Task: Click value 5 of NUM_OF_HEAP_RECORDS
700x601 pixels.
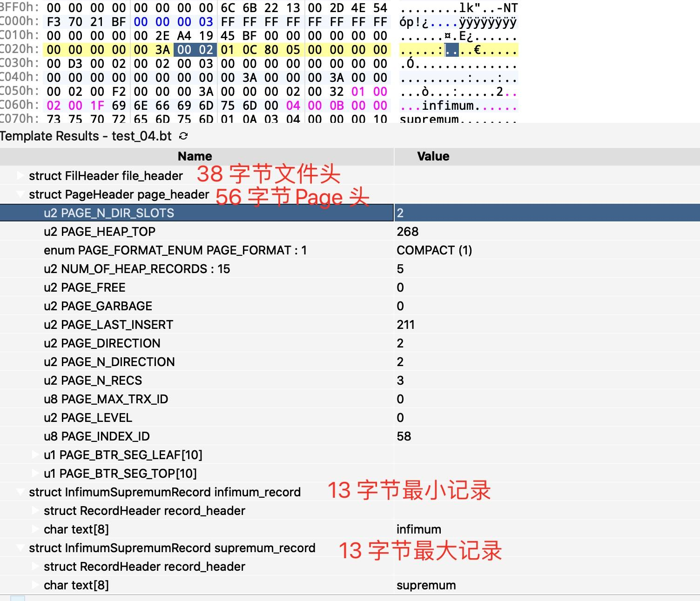Action: [400, 269]
